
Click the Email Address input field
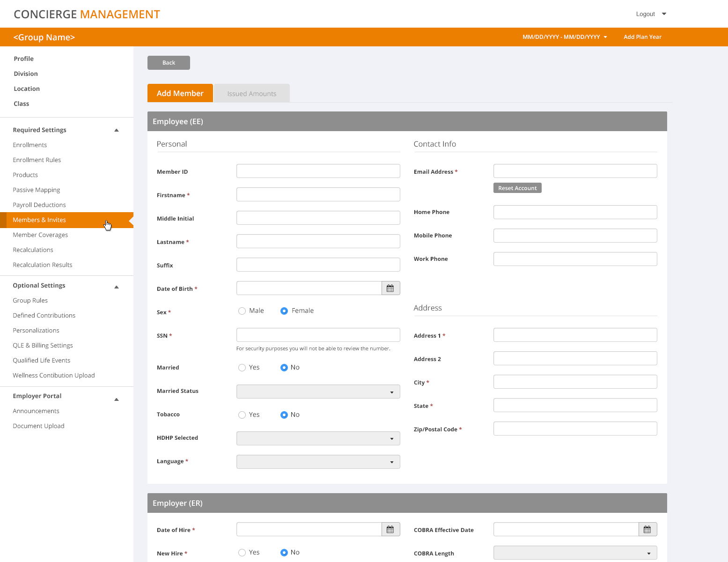pos(575,171)
